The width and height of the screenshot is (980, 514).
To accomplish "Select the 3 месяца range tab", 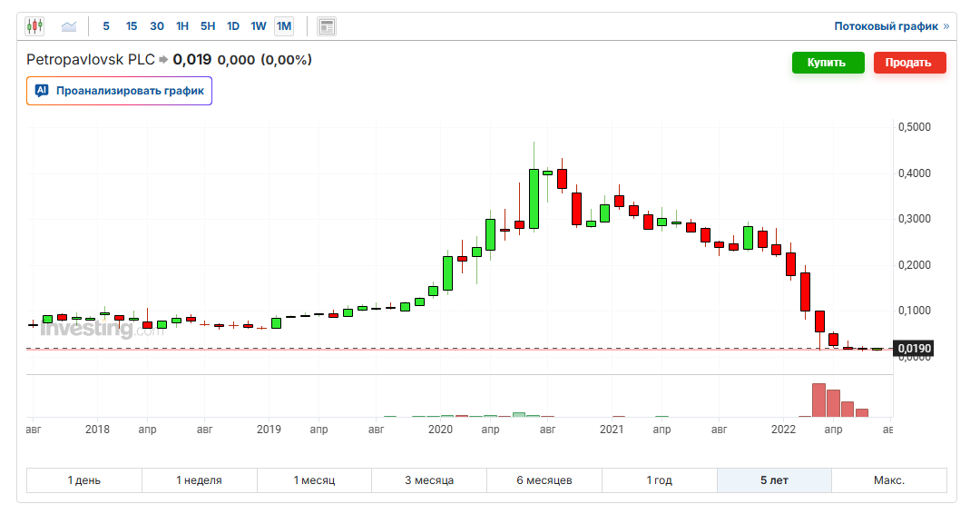I will [429, 480].
